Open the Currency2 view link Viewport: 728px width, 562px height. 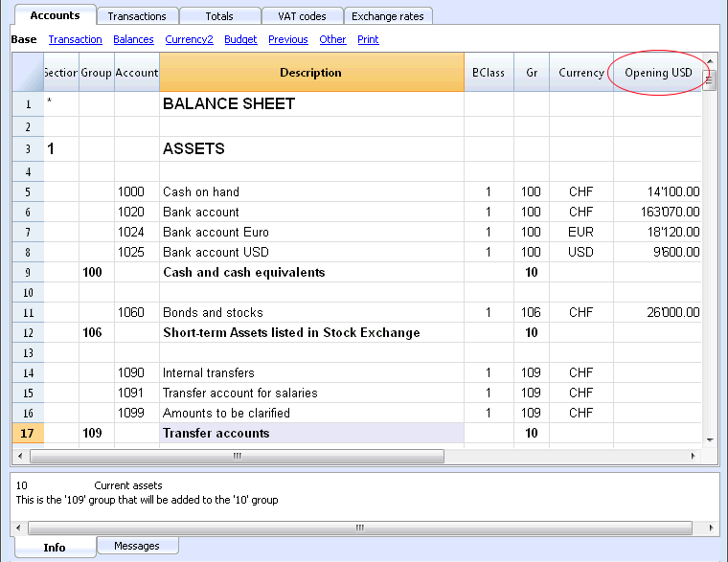[189, 39]
